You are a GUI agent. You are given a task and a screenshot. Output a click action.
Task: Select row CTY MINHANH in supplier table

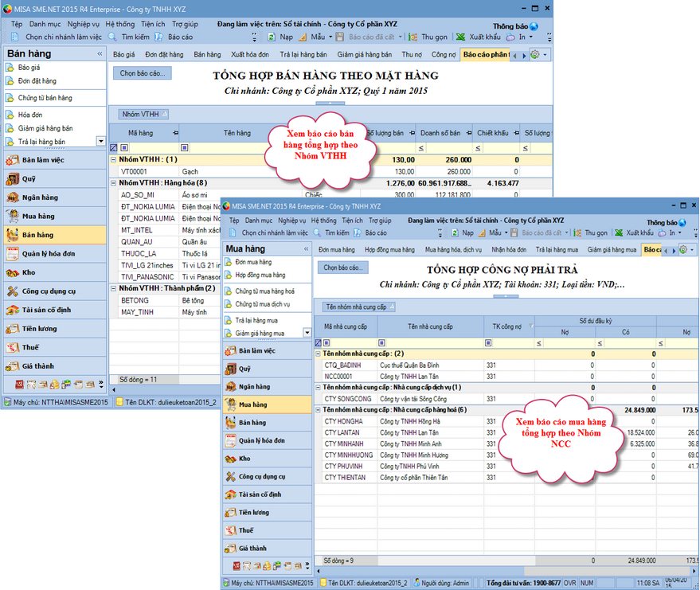coord(506,444)
